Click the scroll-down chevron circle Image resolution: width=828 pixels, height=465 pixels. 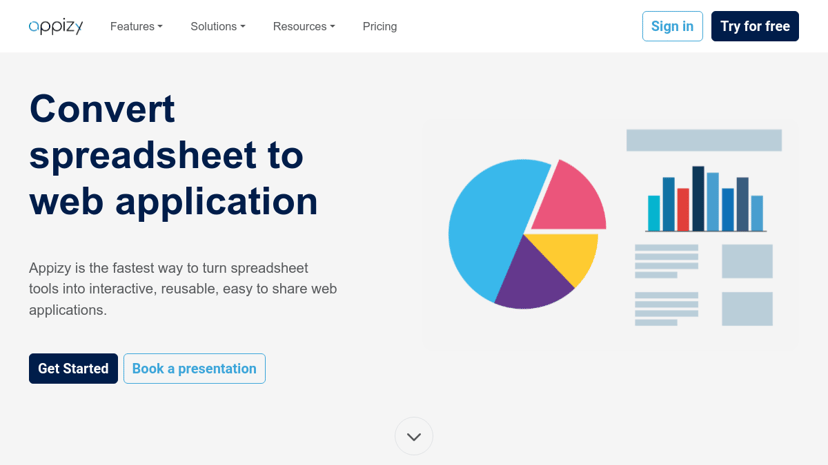(x=414, y=436)
